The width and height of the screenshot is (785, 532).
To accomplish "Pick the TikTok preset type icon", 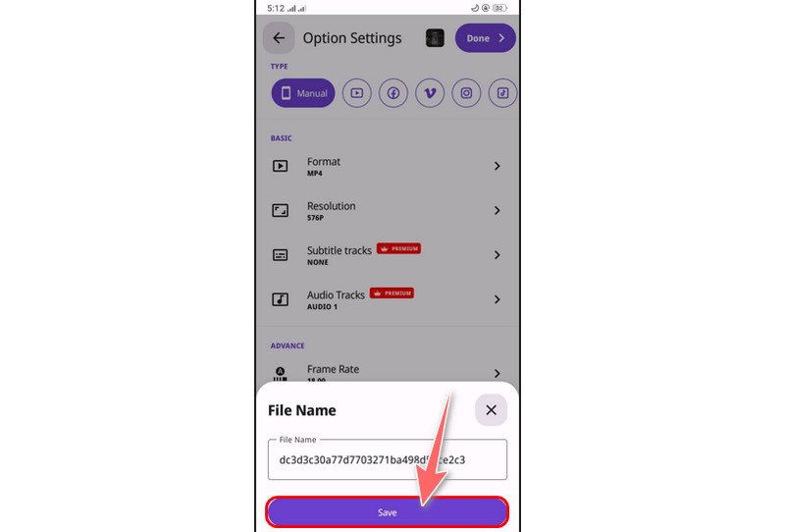I will point(502,93).
